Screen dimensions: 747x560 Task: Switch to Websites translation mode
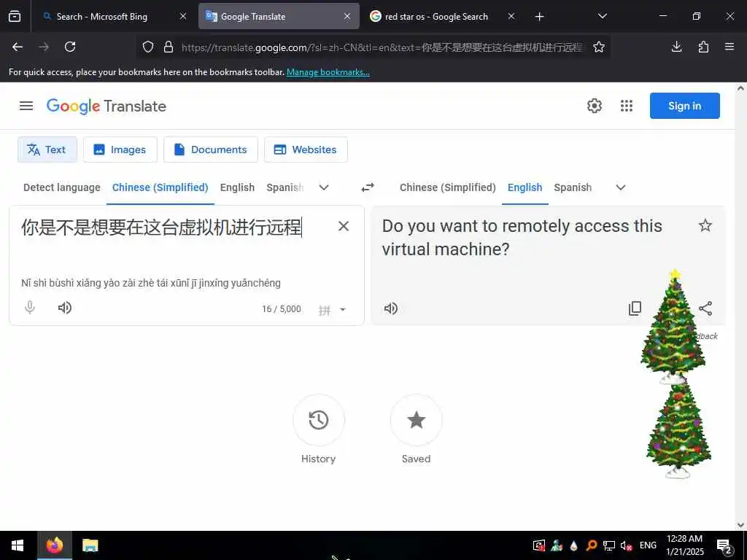click(x=306, y=149)
